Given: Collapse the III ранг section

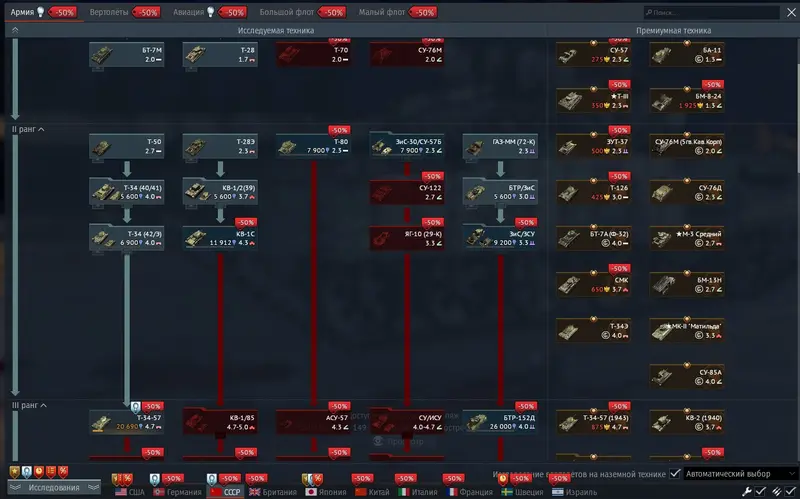Looking at the screenshot, I should tap(26, 405).
